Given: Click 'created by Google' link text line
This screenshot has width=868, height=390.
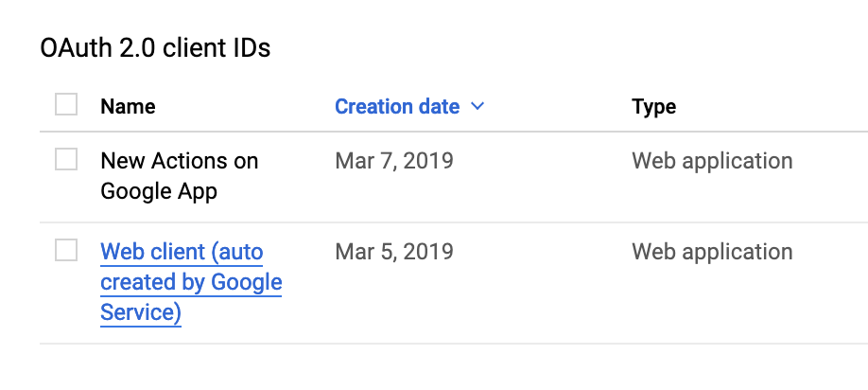Looking at the screenshot, I should click(x=191, y=282).
